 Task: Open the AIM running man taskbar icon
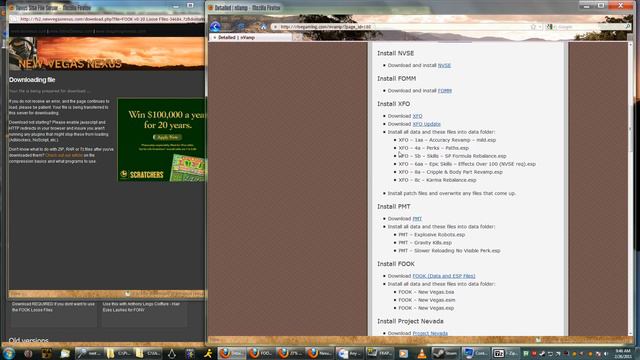pos(208,353)
